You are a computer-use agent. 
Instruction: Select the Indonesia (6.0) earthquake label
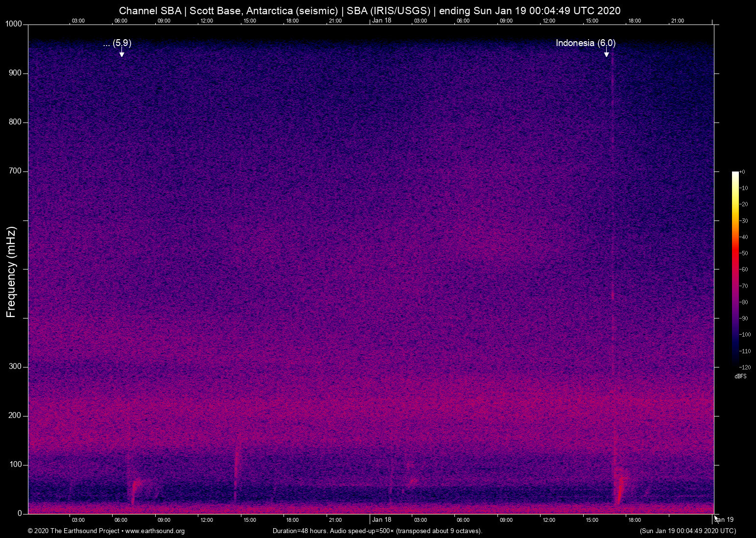click(585, 43)
